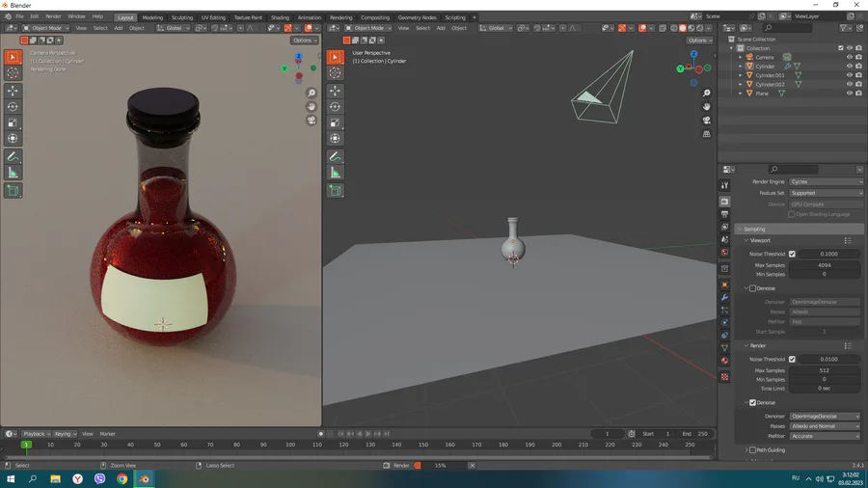Open Object properties orange square tab
The image size is (868, 488).
724,285
